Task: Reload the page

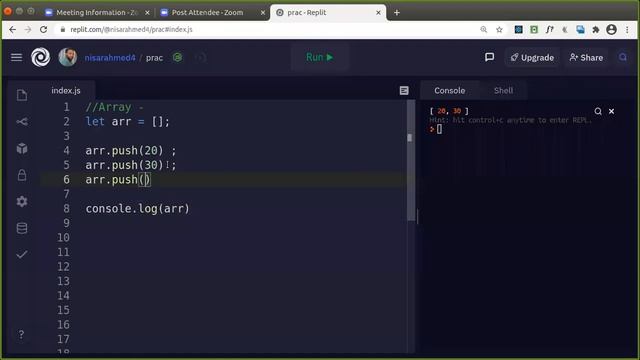Action: click(43, 29)
